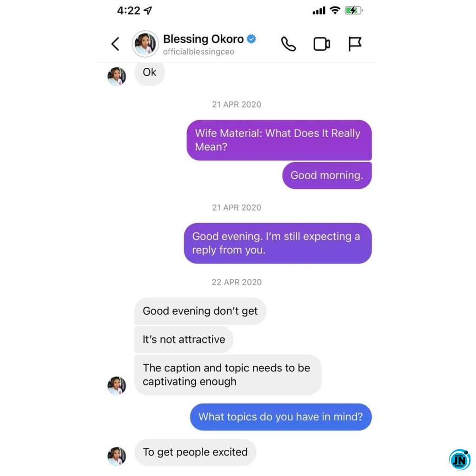
Task: Start a video call using camera icon
Action: tap(322, 44)
